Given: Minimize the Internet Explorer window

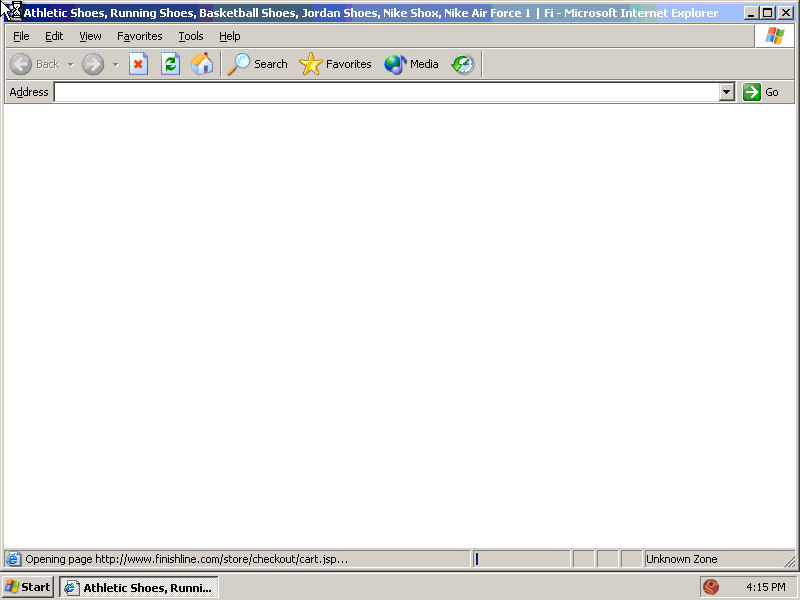Looking at the screenshot, I should tap(750, 13).
